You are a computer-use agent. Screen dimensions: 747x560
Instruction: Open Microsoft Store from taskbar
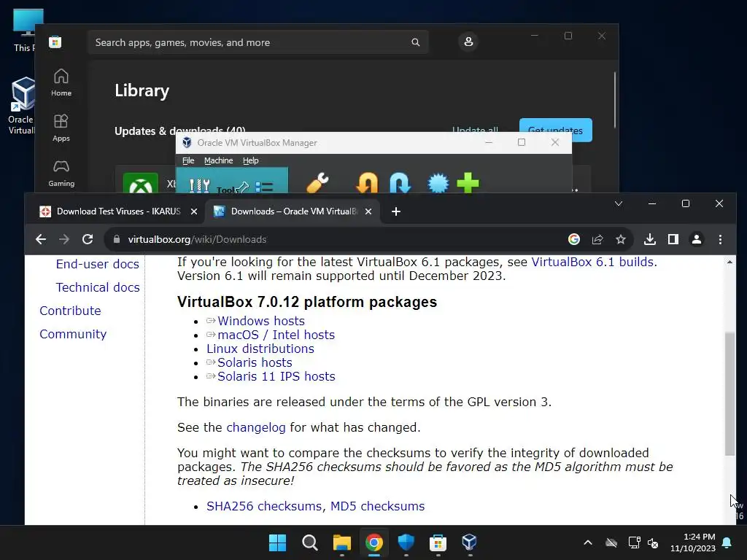coord(438,542)
